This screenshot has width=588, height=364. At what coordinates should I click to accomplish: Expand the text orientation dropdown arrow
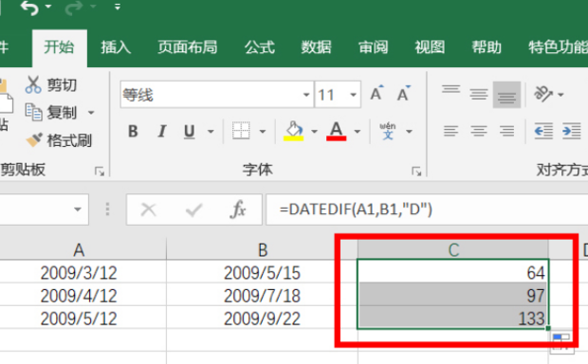pyautogui.click(x=560, y=95)
